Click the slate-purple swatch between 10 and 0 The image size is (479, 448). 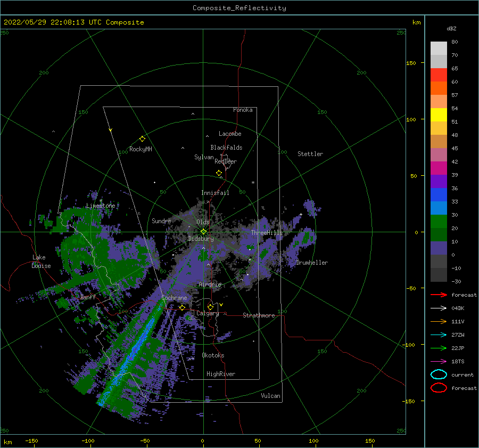click(439, 248)
